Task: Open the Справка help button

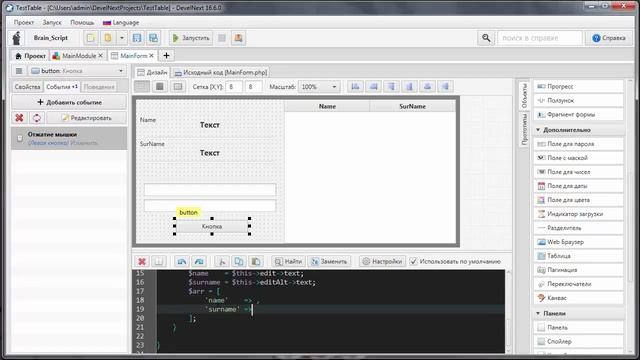Action: tap(609, 38)
